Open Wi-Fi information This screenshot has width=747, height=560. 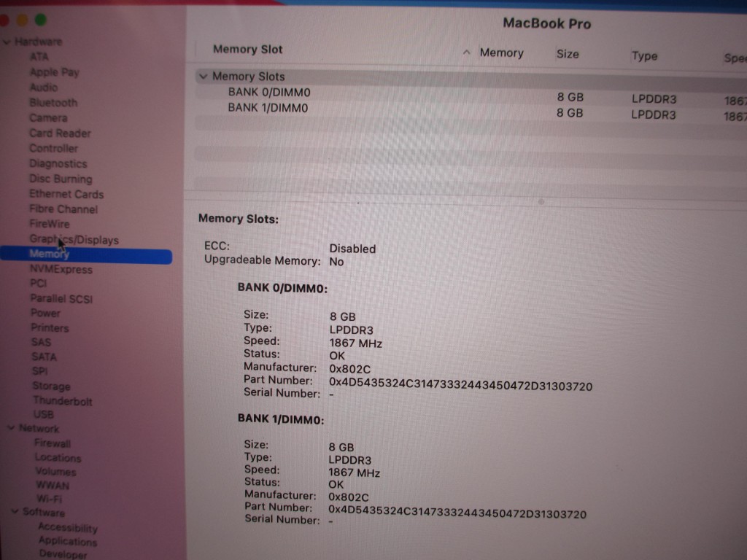(x=49, y=499)
